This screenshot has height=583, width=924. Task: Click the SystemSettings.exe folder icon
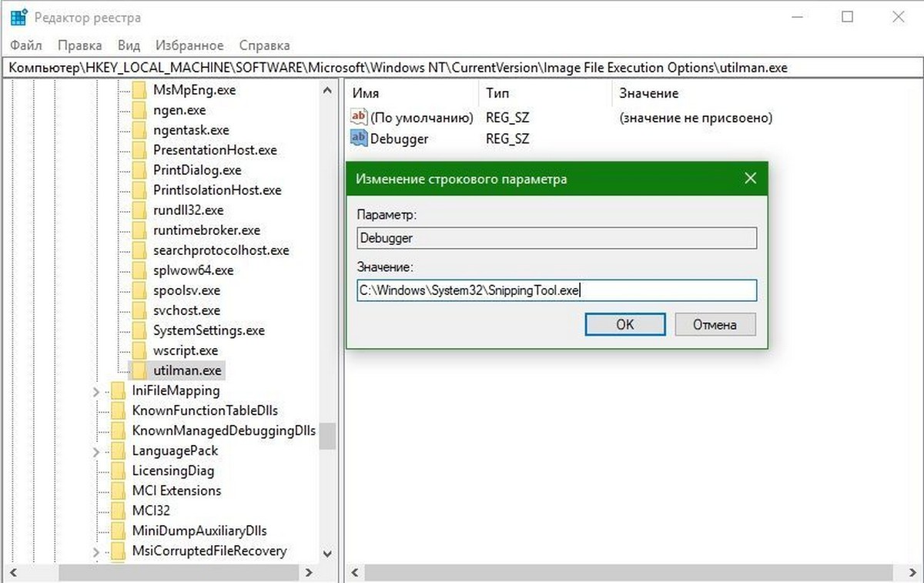coord(139,330)
